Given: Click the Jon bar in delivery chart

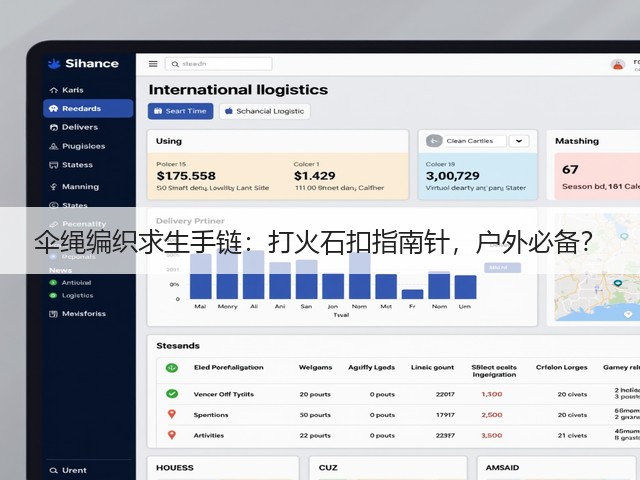Looking at the screenshot, I should click(333, 286).
